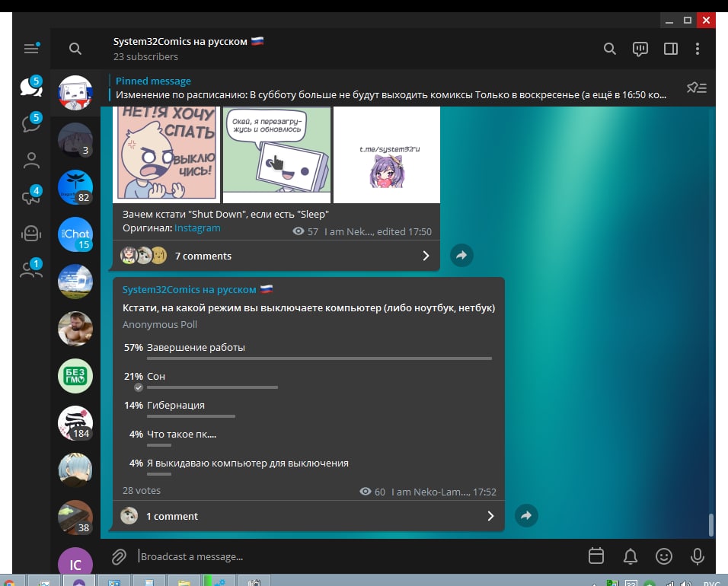728x586 pixels.
Task: Open the chat with sky landscape avatar
Action: click(75, 282)
